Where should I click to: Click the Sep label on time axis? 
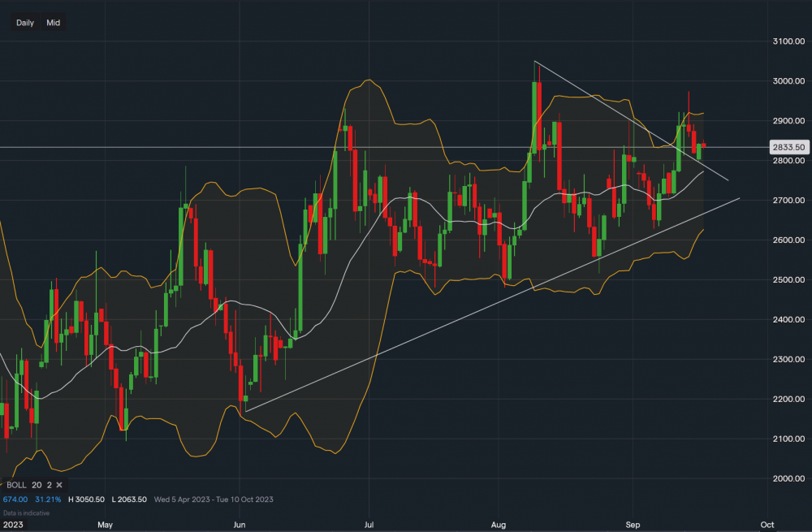pos(633,526)
